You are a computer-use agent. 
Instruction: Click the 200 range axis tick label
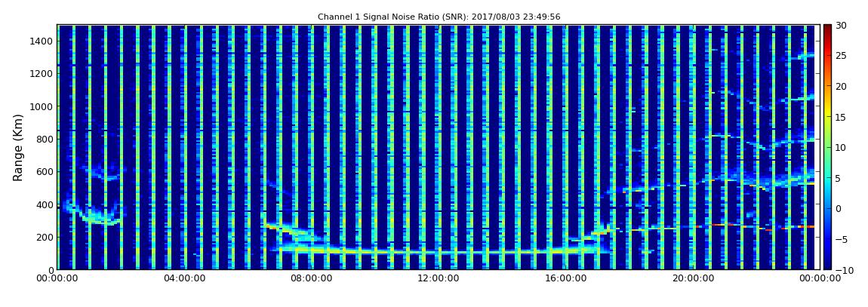point(45,238)
